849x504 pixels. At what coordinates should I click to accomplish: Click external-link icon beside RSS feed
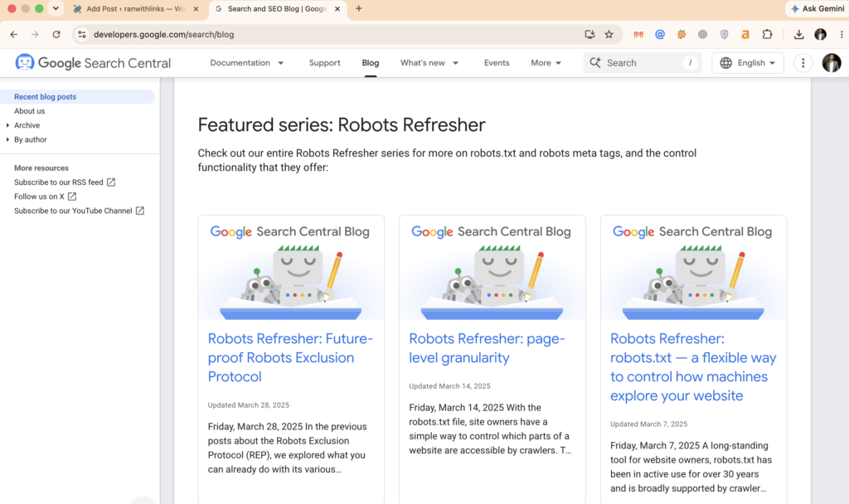click(x=111, y=182)
